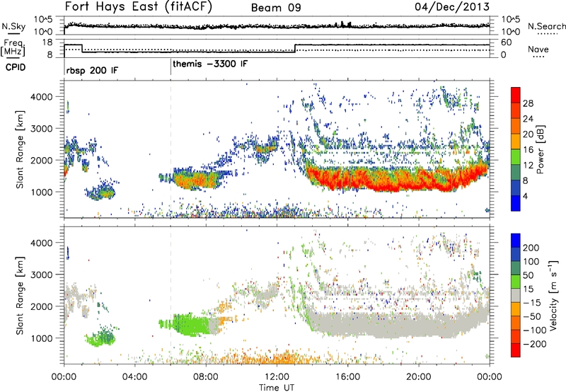Click the 'Freq. [MHz]' axis label

click(13, 47)
